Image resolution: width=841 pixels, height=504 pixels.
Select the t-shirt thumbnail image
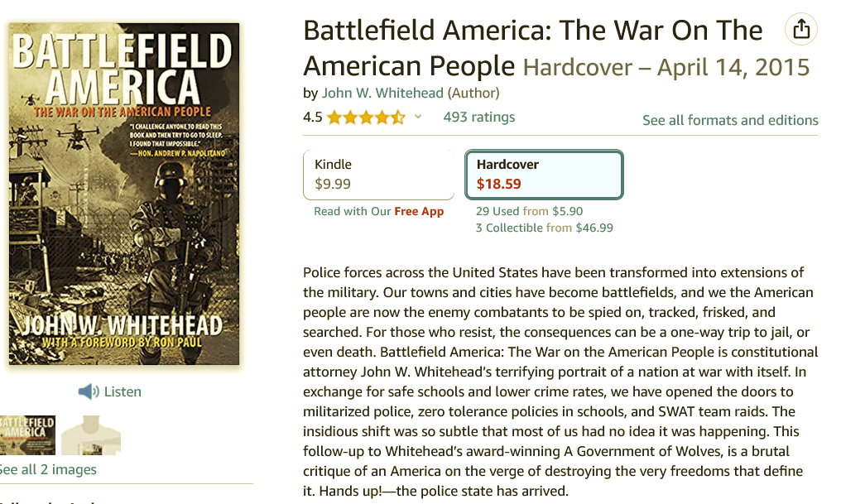click(90, 434)
